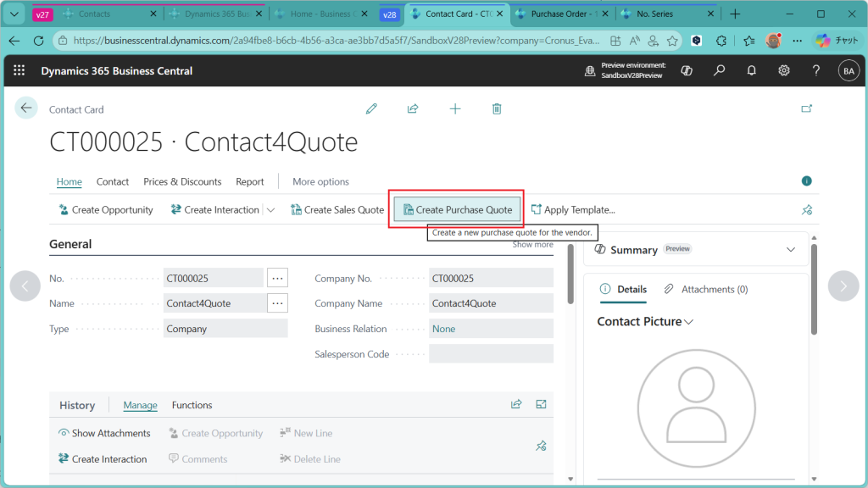
Task: Expand the Create Interaction dropdown arrow
Action: pyautogui.click(x=271, y=210)
